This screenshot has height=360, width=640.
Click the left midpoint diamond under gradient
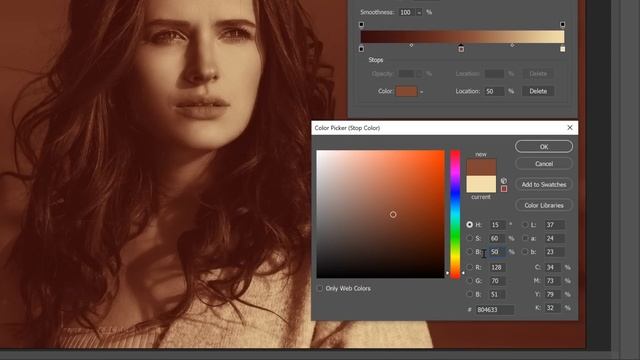point(411,45)
